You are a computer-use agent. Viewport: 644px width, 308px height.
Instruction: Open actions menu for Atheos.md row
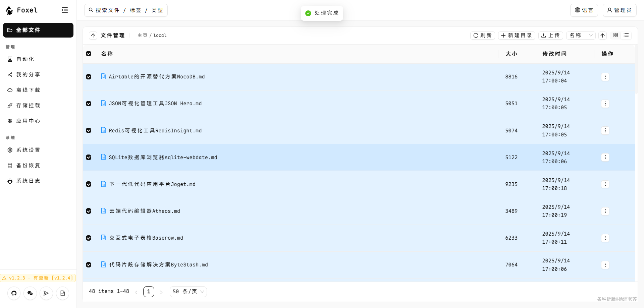click(x=605, y=211)
